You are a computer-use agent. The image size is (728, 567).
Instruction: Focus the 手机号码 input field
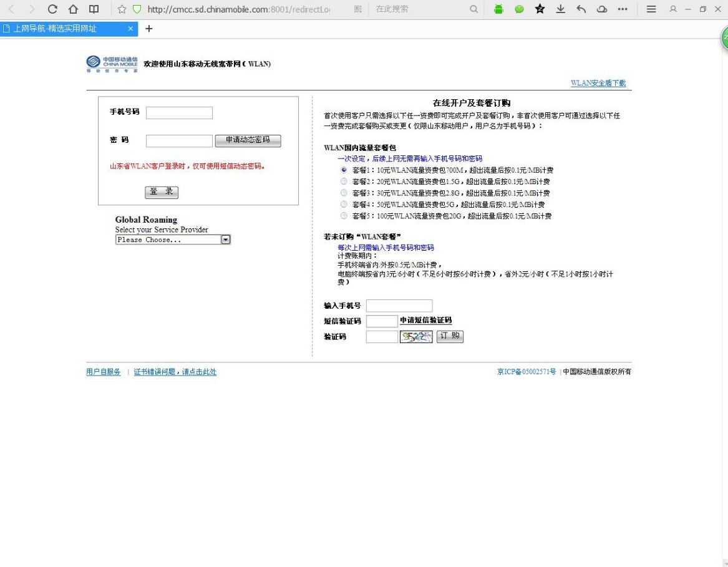[179, 113]
